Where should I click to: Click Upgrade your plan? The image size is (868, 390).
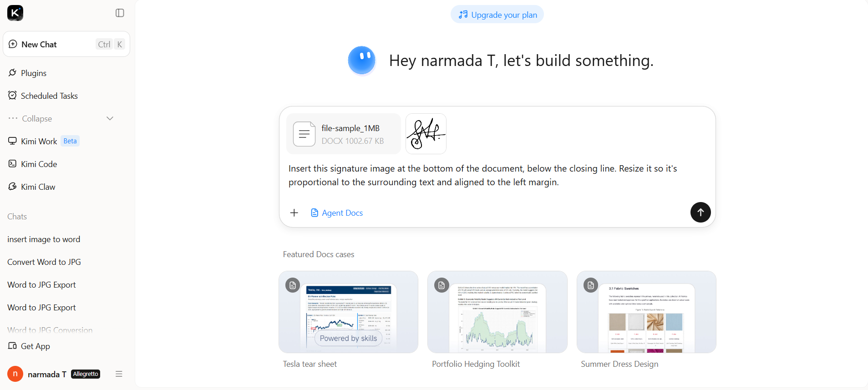click(x=497, y=15)
